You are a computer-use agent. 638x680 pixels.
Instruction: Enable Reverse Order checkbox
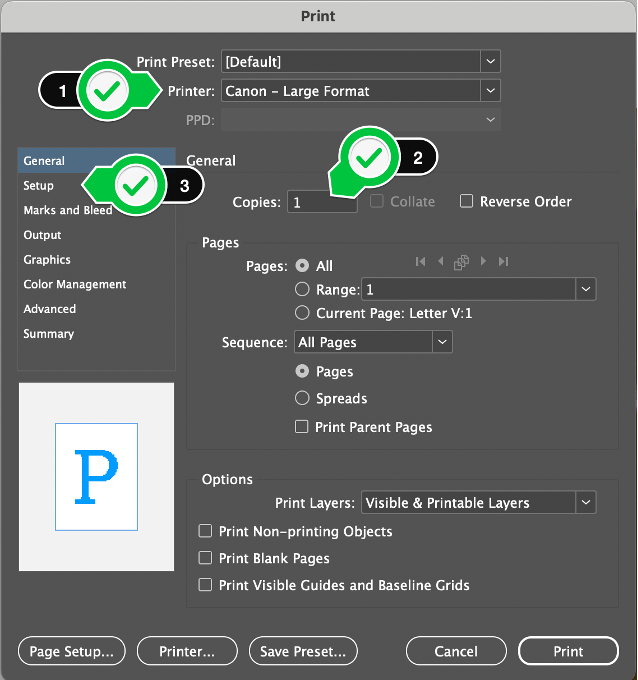pos(466,201)
